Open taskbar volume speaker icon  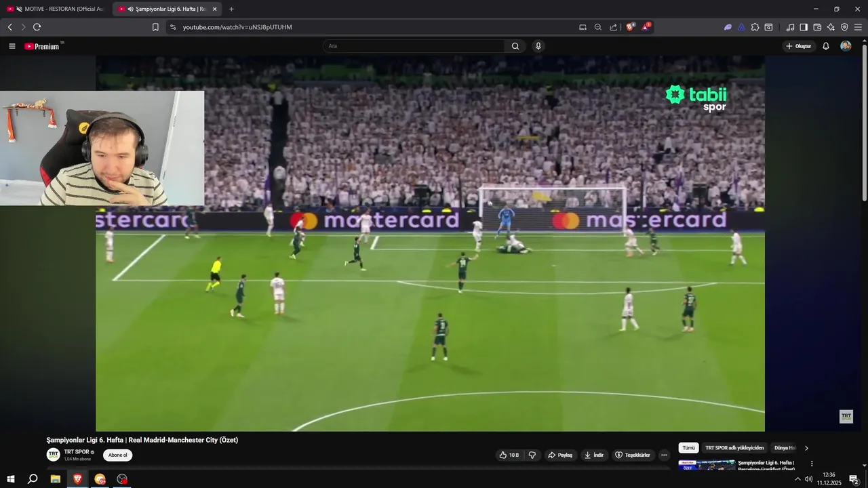point(808,479)
